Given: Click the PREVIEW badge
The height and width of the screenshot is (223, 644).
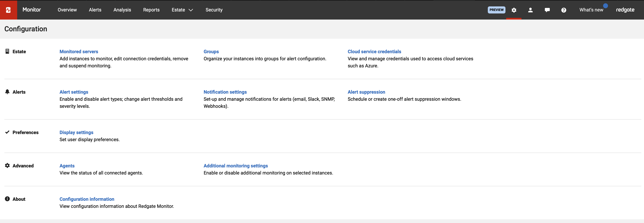Looking at the screenshot, I should 496,10.
